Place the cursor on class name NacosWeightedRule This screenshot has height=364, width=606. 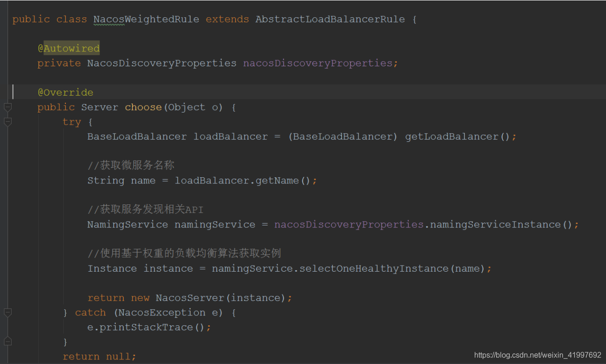[x=146, y=20]
